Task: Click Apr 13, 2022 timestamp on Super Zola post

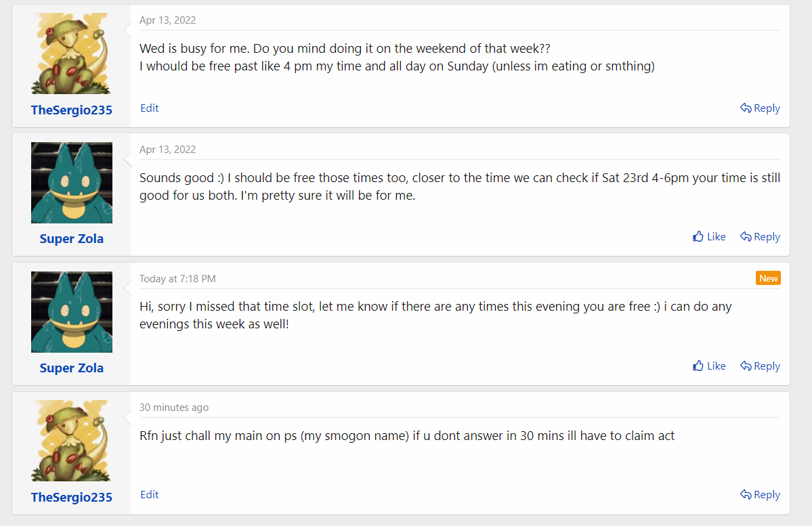Action: [167, 150]
